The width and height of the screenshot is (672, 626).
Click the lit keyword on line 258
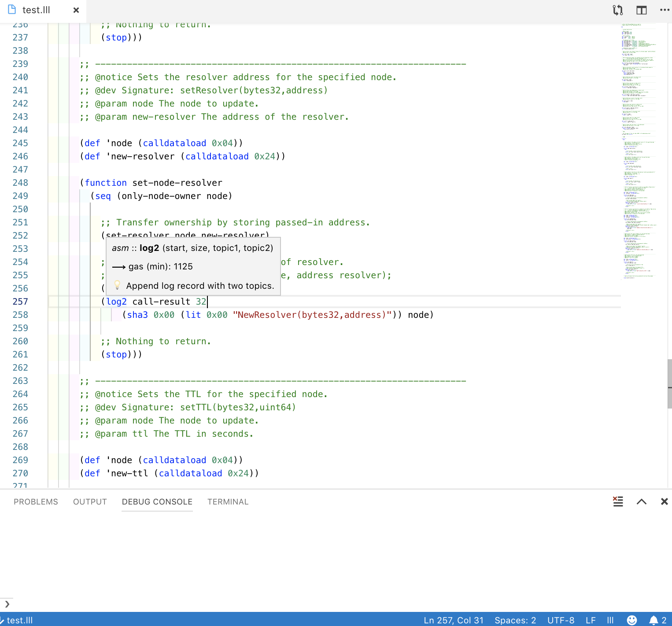[193, 315]
